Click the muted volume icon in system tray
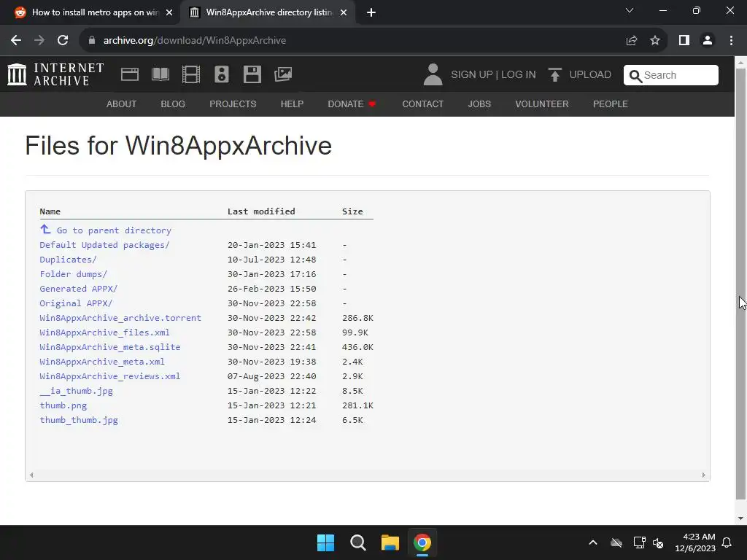This screenshot has height=560, width=747. tap(659, 542)
